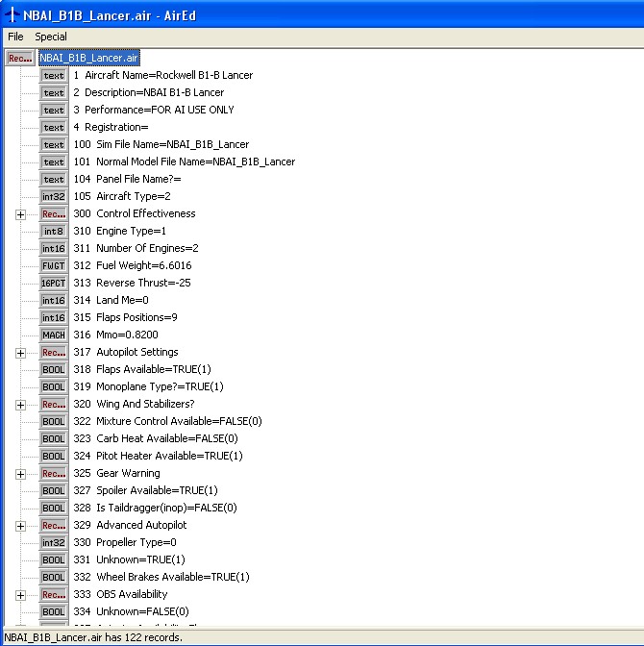Select 334 Unknown=FALSE(0) row

click(132, 611)
